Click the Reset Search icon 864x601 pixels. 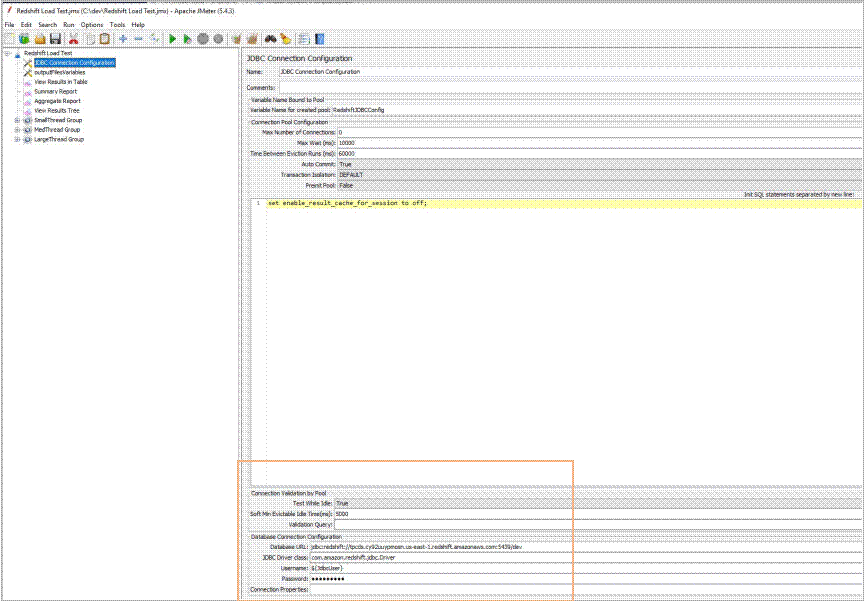coord(285,39)
